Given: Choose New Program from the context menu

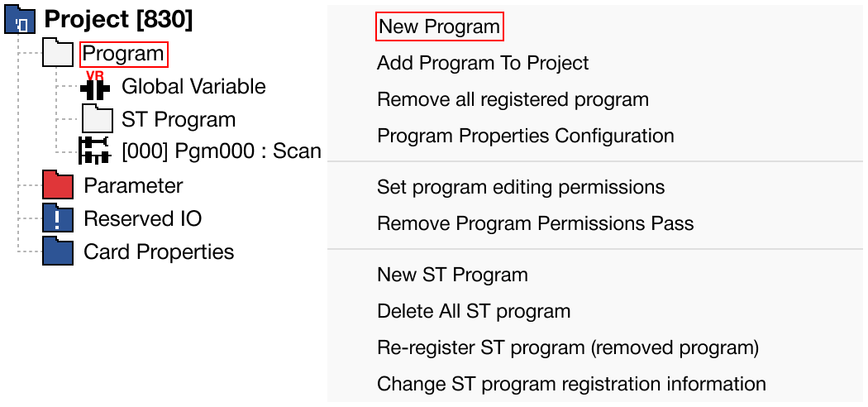Looking at the screenshot, I should point(439,26).
